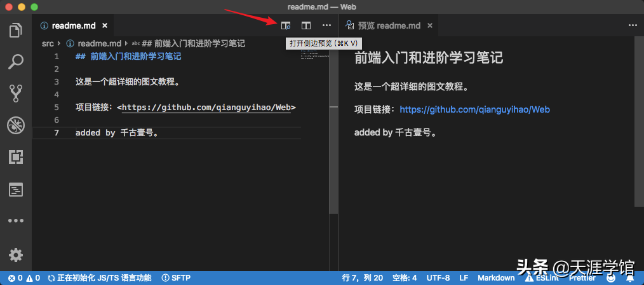Click the preview heading 前端入门和进阶学习笔记

coord(428,58)
